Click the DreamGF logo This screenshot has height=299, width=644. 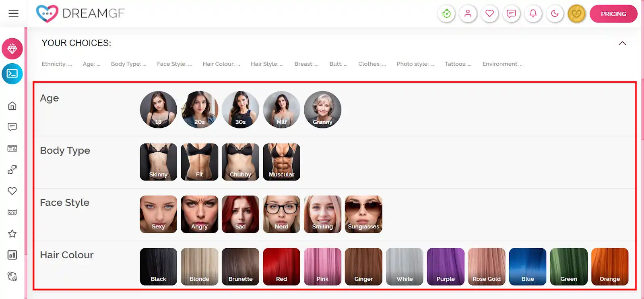pyautogui.click(x=80, y=14)
